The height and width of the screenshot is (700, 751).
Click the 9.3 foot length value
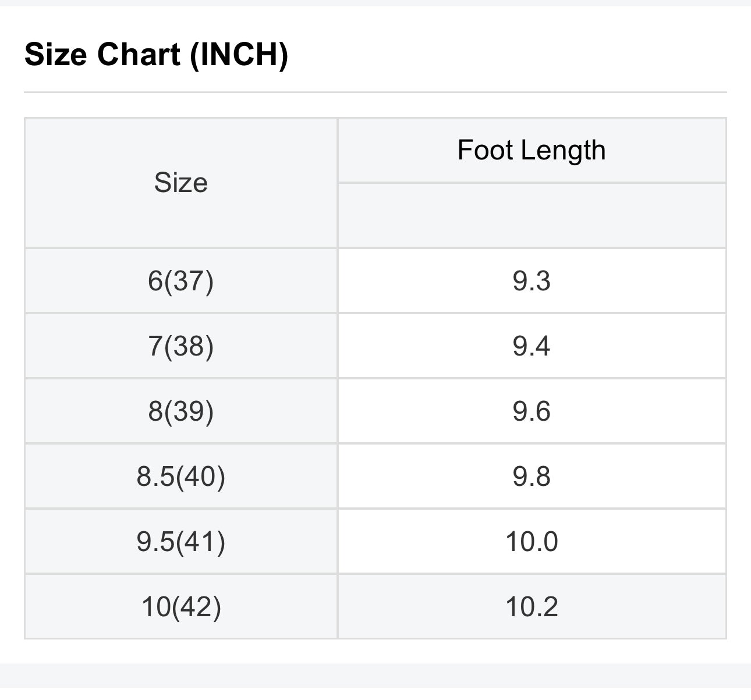pos(532,280)
